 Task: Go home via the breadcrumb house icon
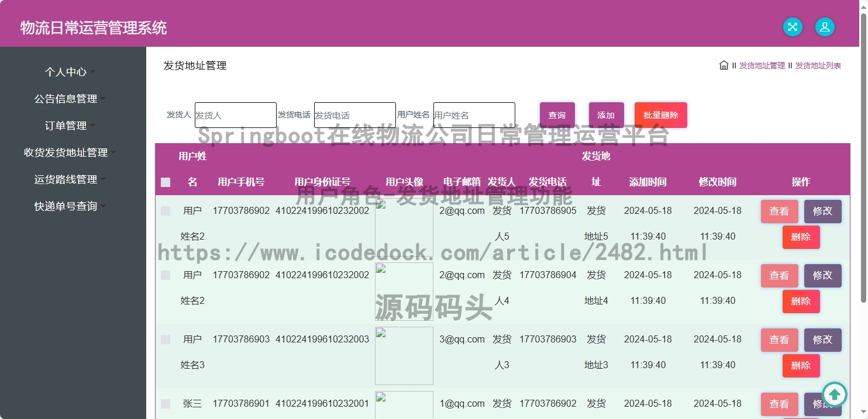(724, 65)
